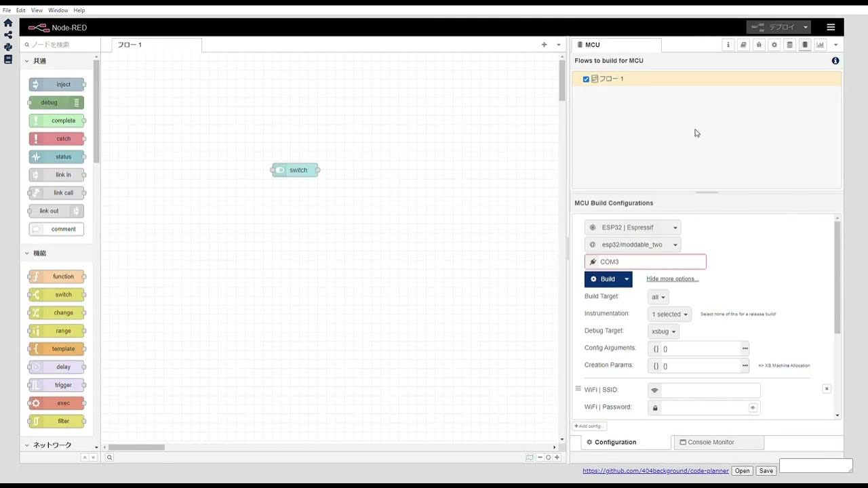Collapse all palette categories with up arrows

[85, 457]
